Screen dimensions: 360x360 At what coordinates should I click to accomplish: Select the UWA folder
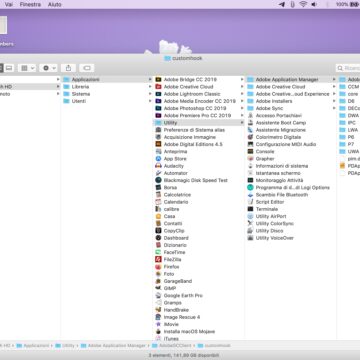[x=349, y=151]
